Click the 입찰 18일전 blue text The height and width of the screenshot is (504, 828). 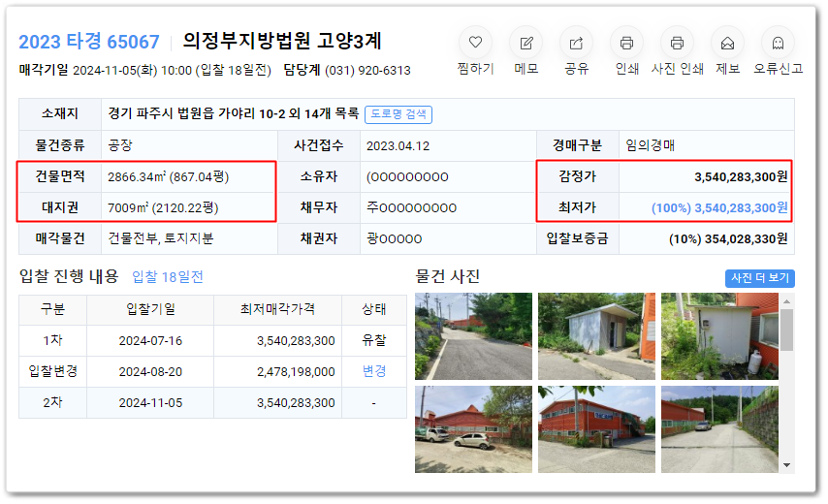168,277
